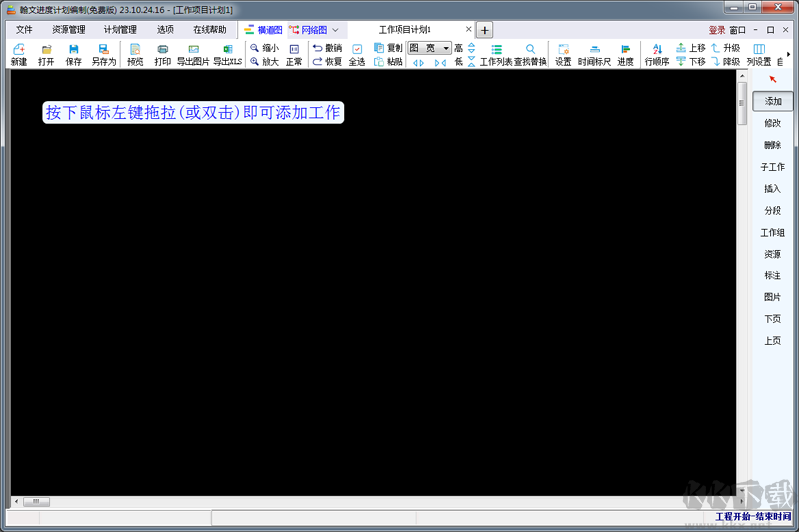Click the 工作组 button

[773, 232]
